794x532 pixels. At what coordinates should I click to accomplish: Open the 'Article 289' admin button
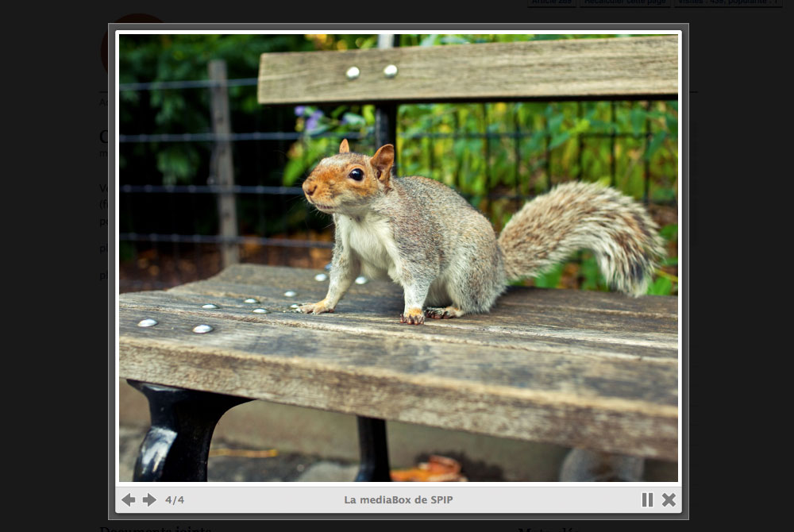coord(551,2)
